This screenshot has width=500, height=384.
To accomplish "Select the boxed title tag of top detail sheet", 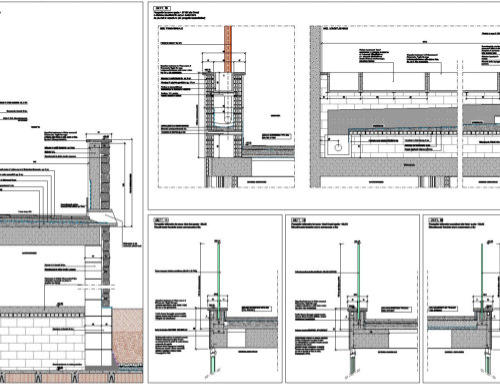I will (162, 8).
